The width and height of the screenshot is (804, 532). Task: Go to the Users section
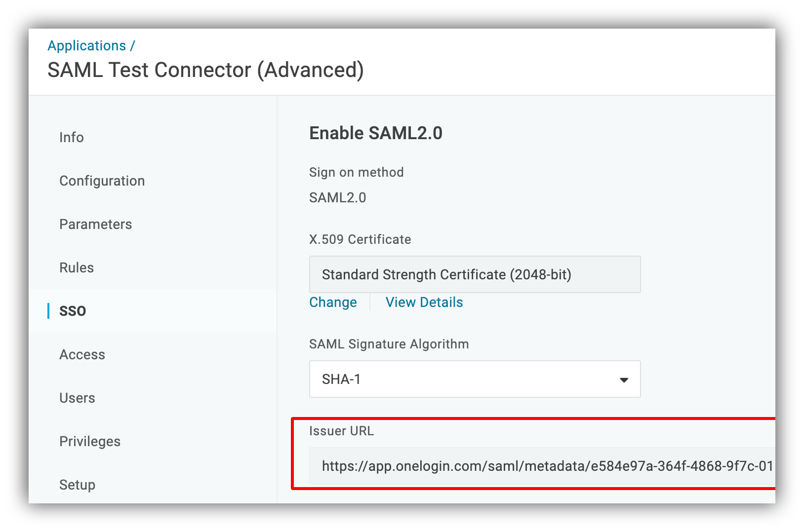[77, 398]
